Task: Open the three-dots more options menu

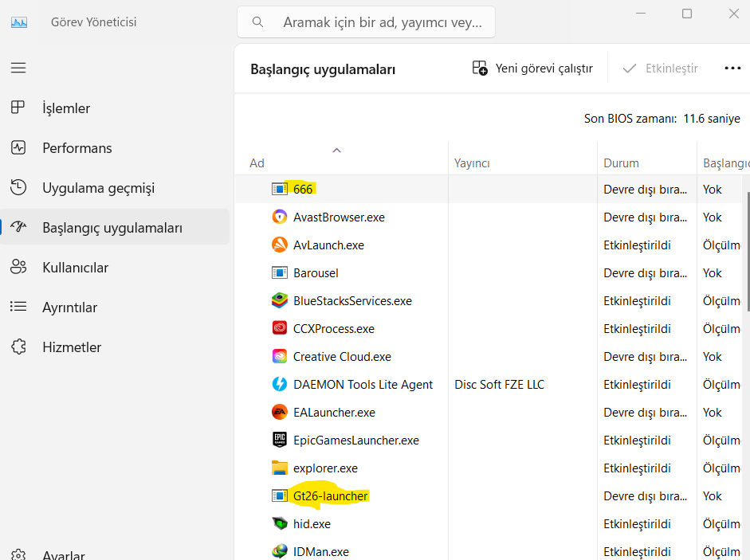Action: click(x=732, y=69)
